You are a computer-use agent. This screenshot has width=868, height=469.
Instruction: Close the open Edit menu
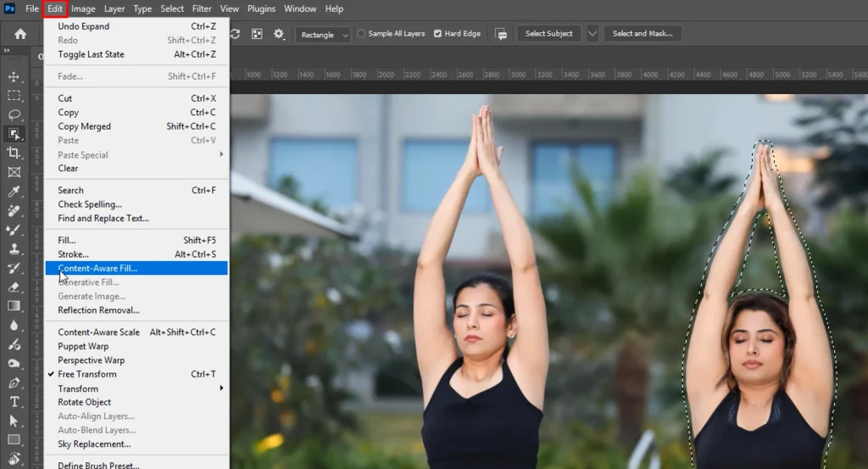(x=55, y=8)
